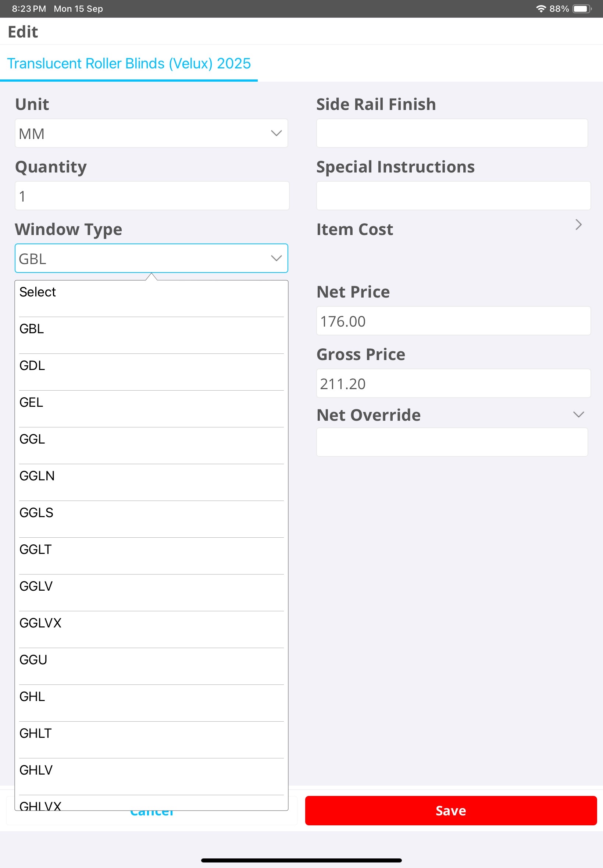603x868 pixels.
Task: Choose the GGLS window type
Action: click(151, 513)
